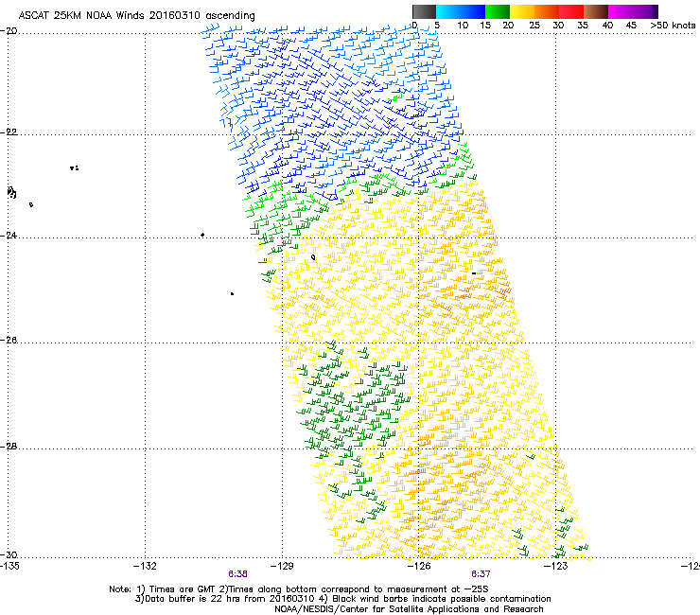Click the '5' label under the color scale

(437, 25)
